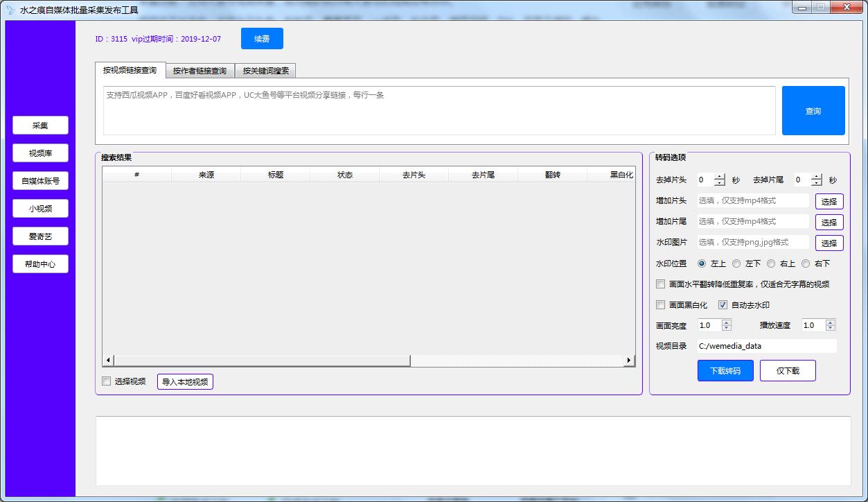This screenshot has height=502, width=868.
Task: Open 自媒体账号 in the sidebar
Action: point(40,181)
